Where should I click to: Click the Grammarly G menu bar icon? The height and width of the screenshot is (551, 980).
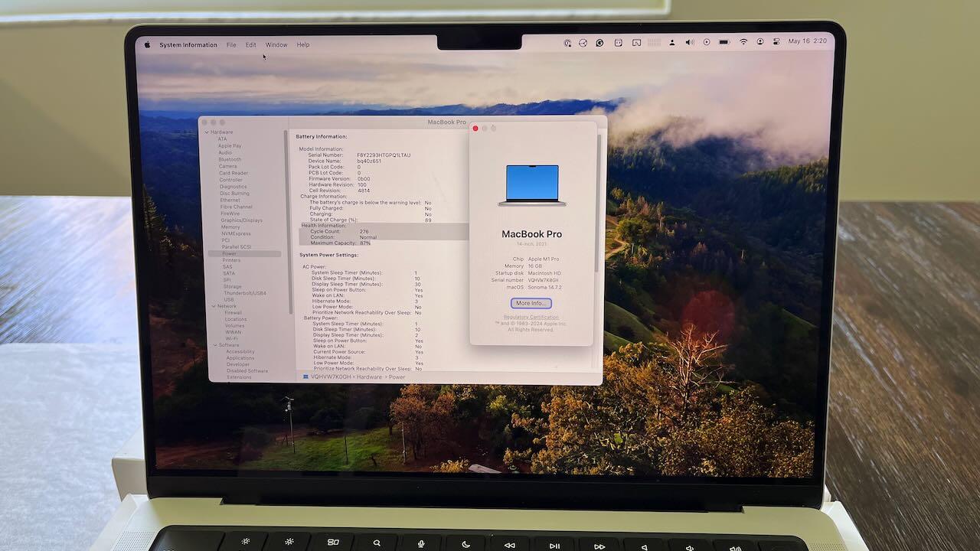[599, 43]
